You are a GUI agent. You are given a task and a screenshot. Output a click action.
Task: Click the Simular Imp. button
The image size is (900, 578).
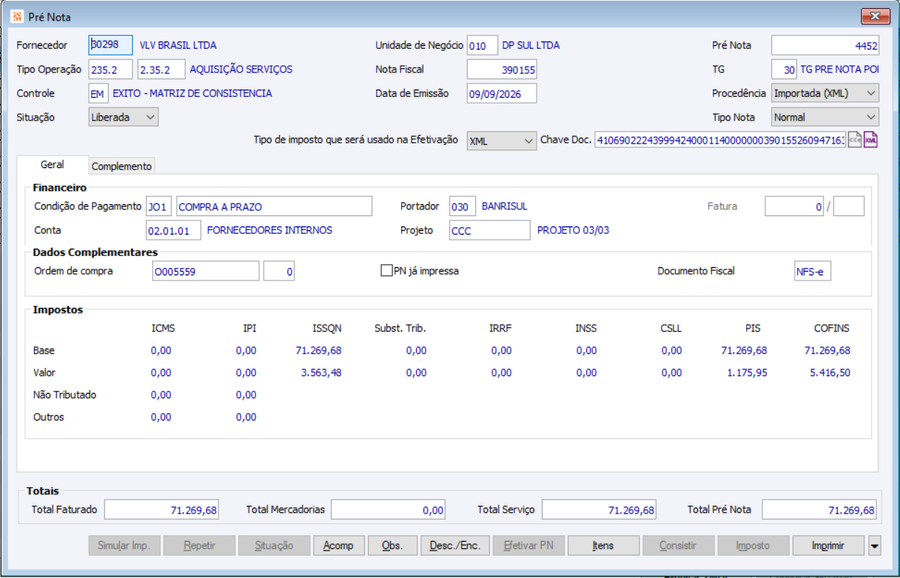click(124, 545)
